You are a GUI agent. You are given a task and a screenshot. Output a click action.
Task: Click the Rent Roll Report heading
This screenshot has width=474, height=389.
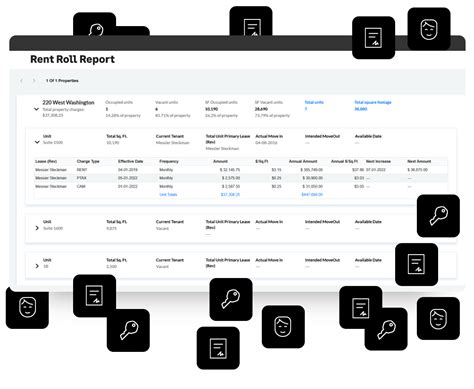[72, 59]
